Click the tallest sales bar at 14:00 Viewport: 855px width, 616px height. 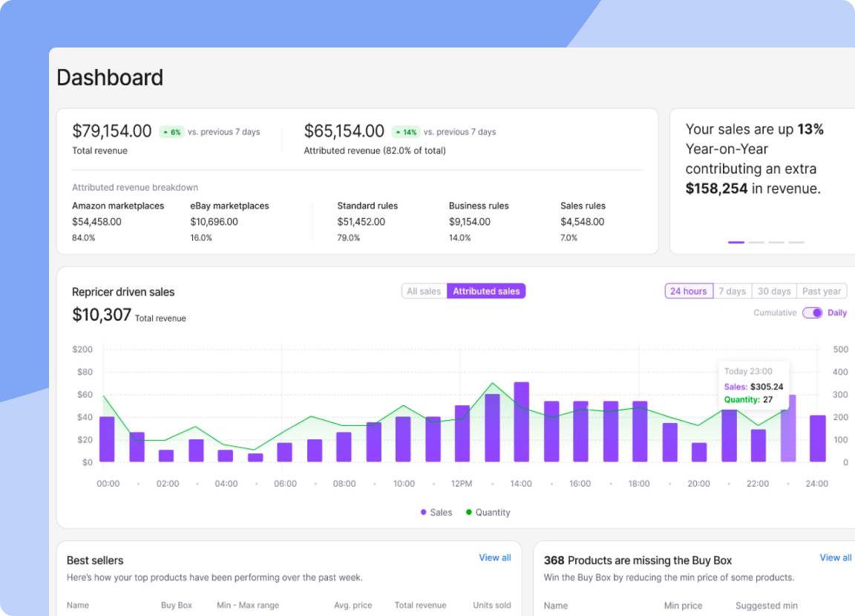pyautogui.click(x=521, y=422)
